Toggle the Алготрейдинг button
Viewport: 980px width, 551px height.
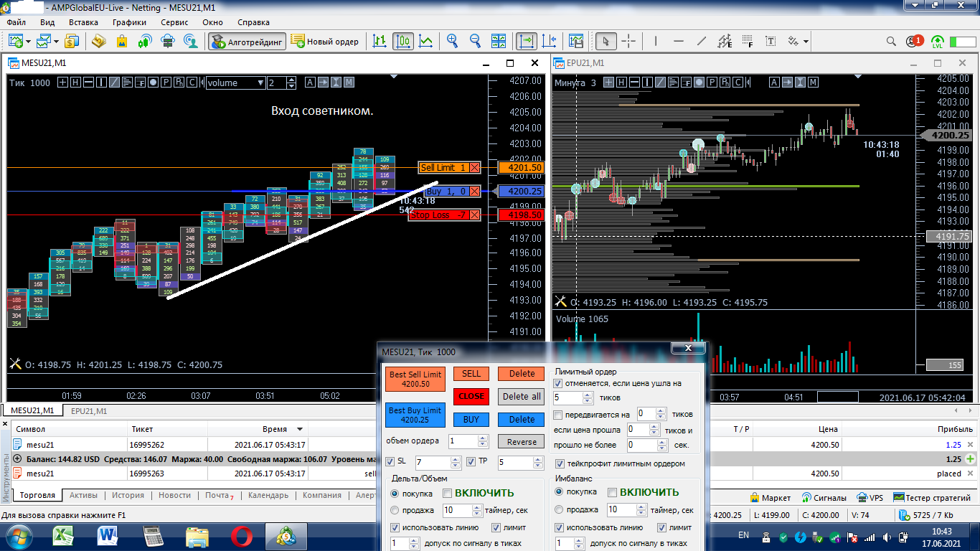[x=248, y=42]
